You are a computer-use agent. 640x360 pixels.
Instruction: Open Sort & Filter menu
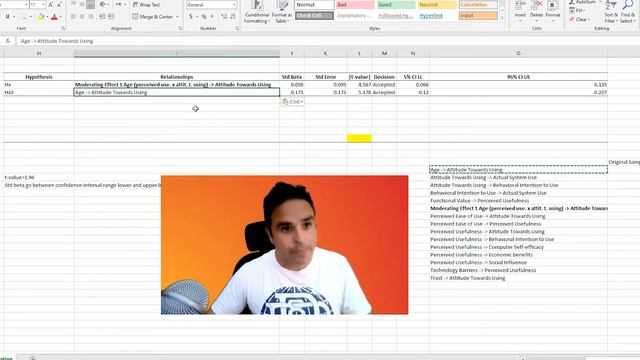coord(611,12)
